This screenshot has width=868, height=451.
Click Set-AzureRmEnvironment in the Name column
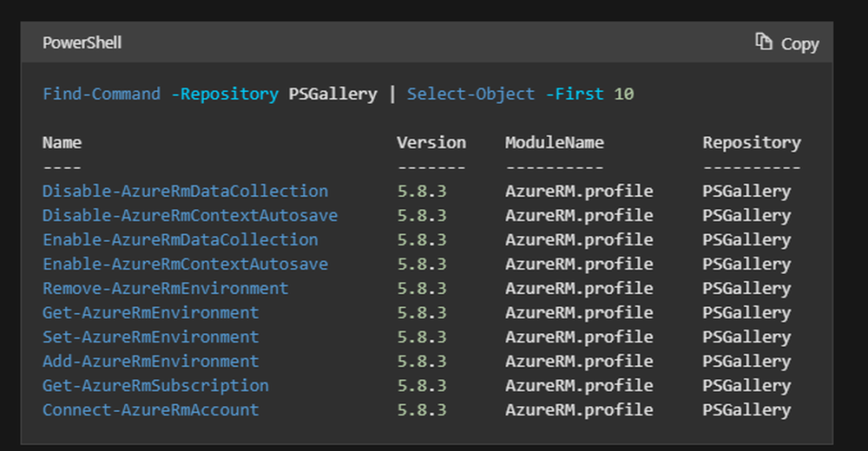150,337
